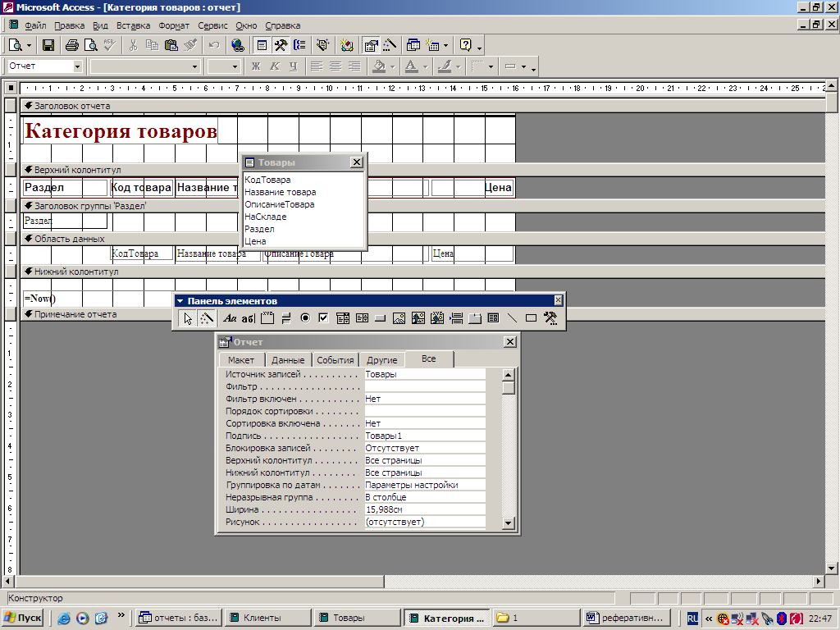Open the Line Color dropdown arrow
Screen dimensions: 840x630
click(x=458, y=67)
